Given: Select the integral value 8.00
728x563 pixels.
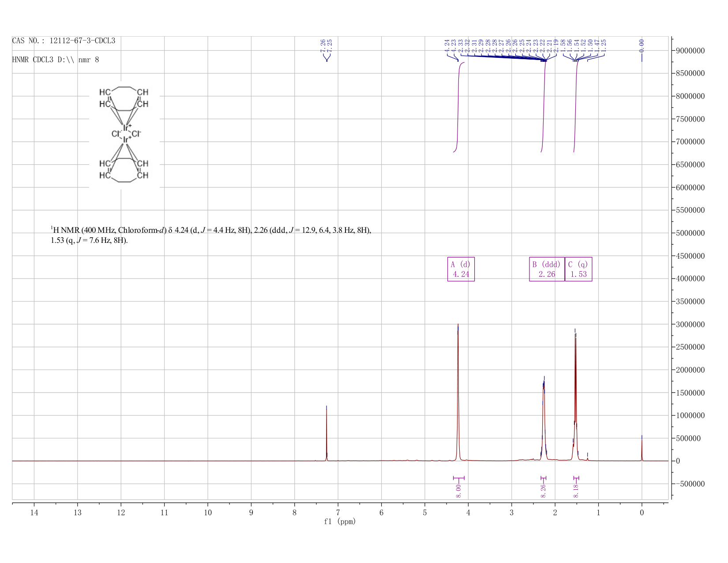Looking at the screenshot, I should point(458,491).
